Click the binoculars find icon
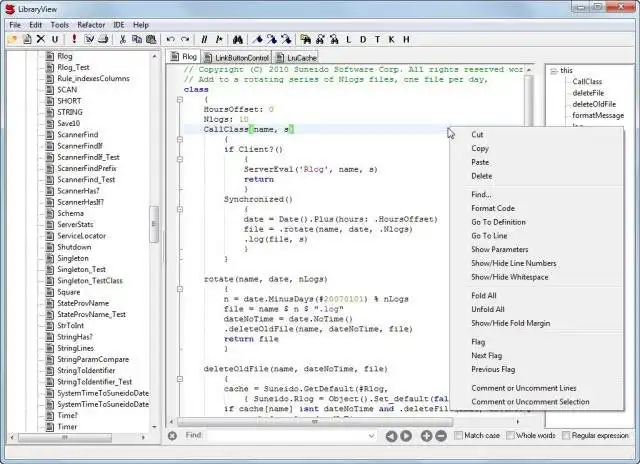 click(238, 39)
